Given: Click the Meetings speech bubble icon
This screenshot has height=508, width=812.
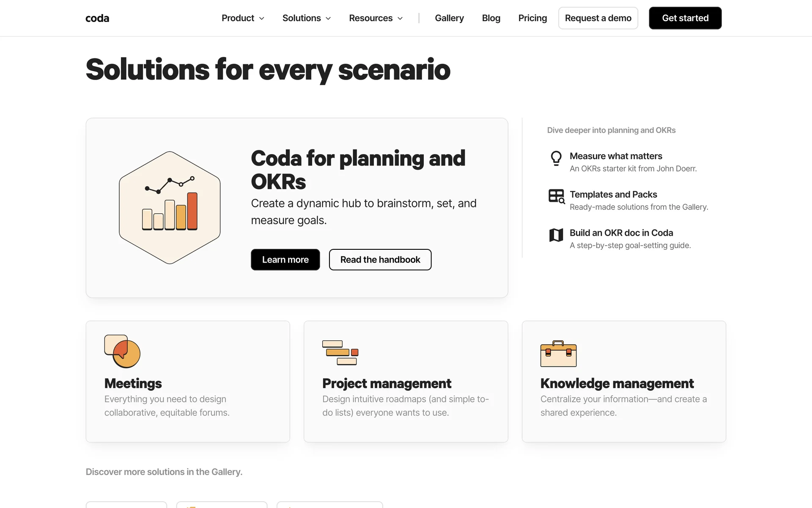Looking at the screenshot, I should tap(122, 351).
